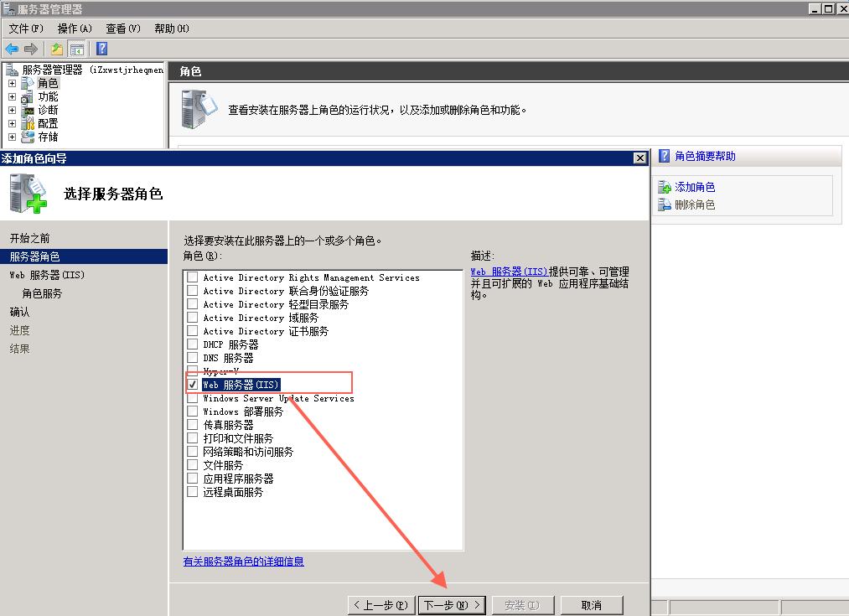The width and height of the screenshot is (849, 616).
Task: Expand the 存储 tree node
Action: pos(12,137)
